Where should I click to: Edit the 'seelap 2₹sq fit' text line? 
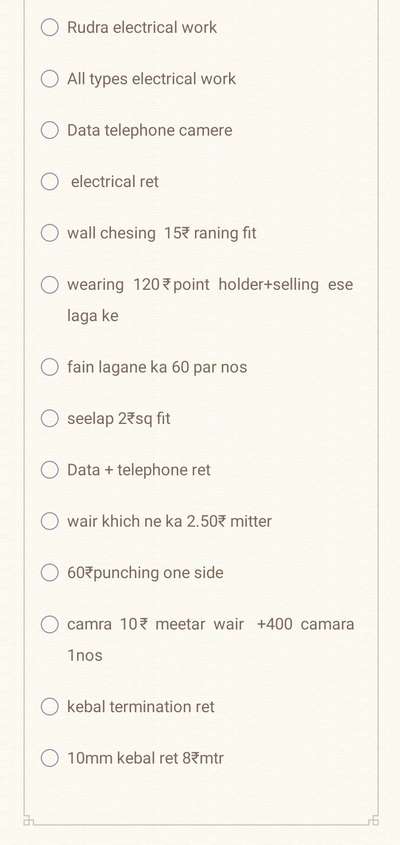119,419
